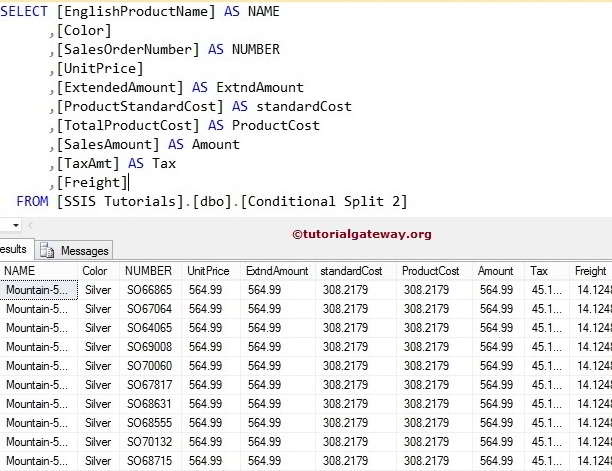Click Mountain-5... name in SO68715 row
The height and width of the screenshot is (471, 612).
(39, 461)
